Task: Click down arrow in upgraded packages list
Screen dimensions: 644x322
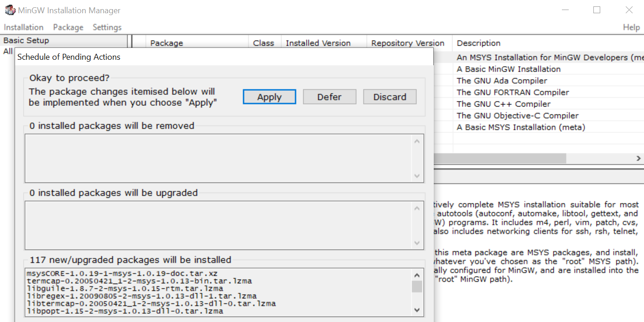Action: [416, 243]
